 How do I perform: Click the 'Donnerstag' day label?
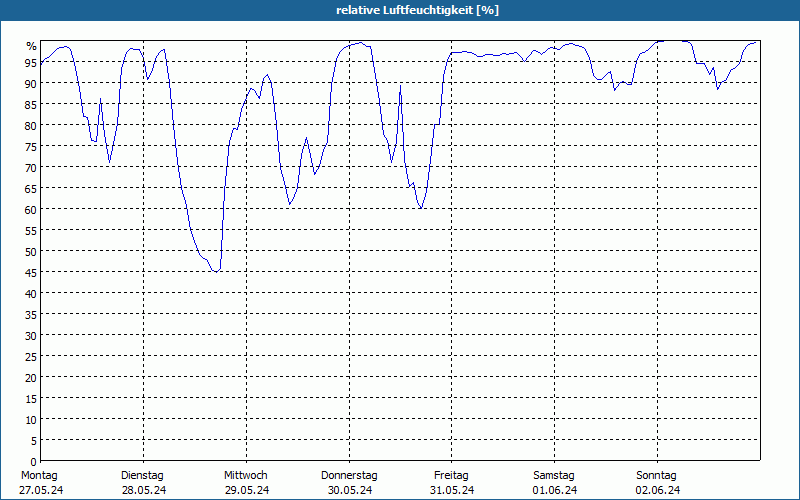tap(349, 475)
